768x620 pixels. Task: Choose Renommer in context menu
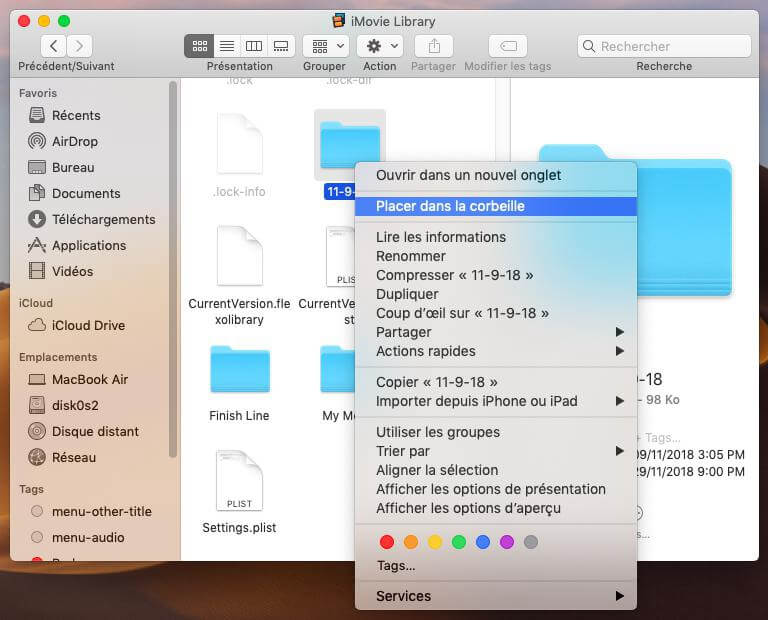(496, 256)
